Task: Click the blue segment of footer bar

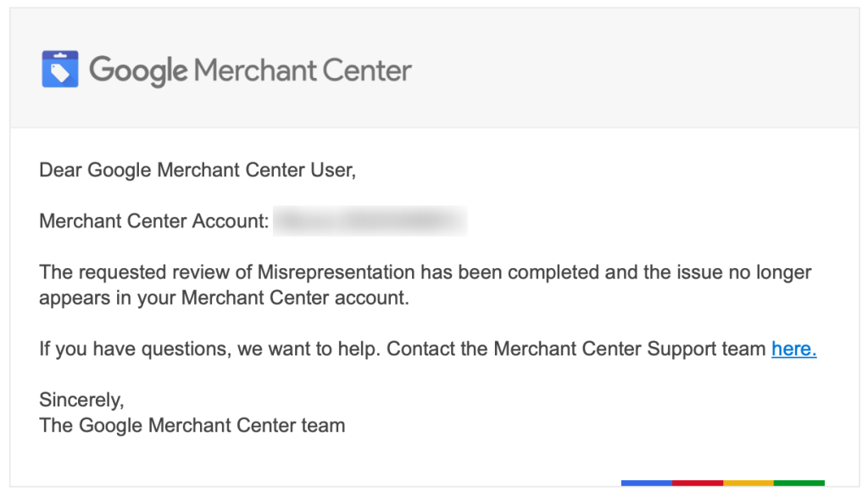Action: [x=646, y=483]
